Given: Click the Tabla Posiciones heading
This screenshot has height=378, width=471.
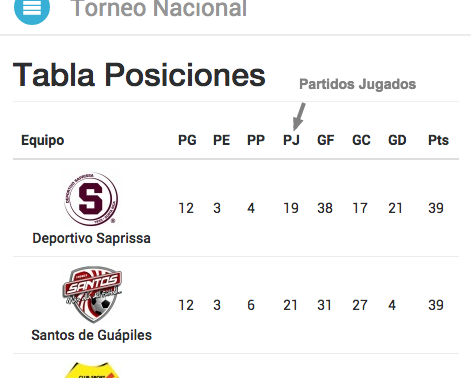Looking at the screenshot, I should point(139,75).
